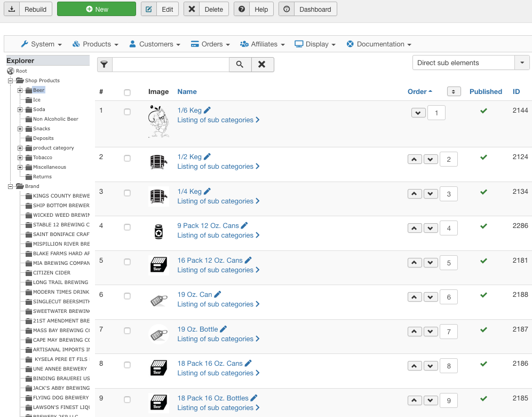Check the 19 Oz. Can row checkbox

click(127, 296)
